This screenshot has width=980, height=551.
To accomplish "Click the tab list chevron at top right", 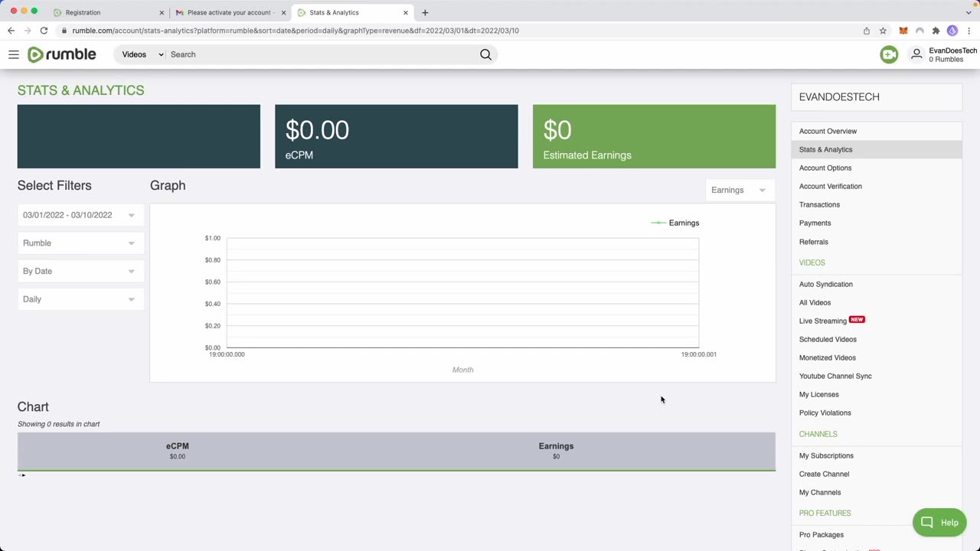I will (969, 12).
